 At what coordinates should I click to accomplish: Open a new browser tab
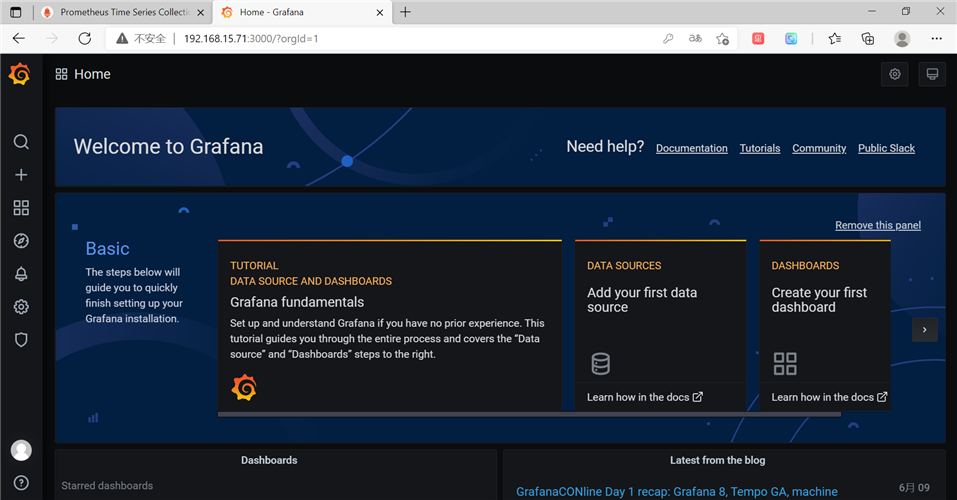click(x=405, y=12)
